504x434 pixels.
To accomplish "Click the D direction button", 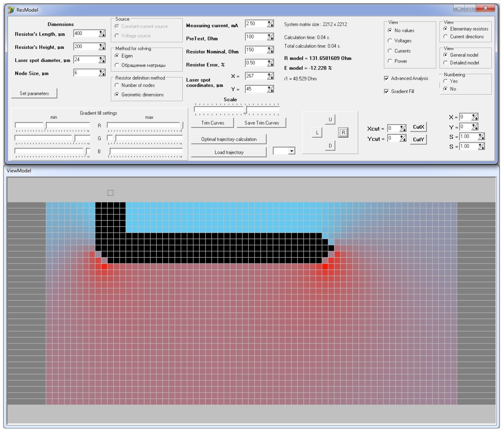I will [330, 146].
